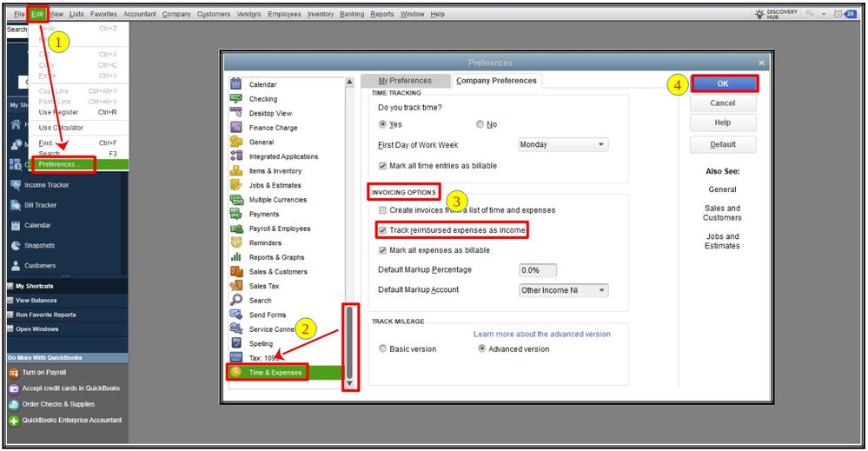Screen dimensions: 868x451
Task: Open Default Markup Account dropdown
Action: tap(563, 290)
